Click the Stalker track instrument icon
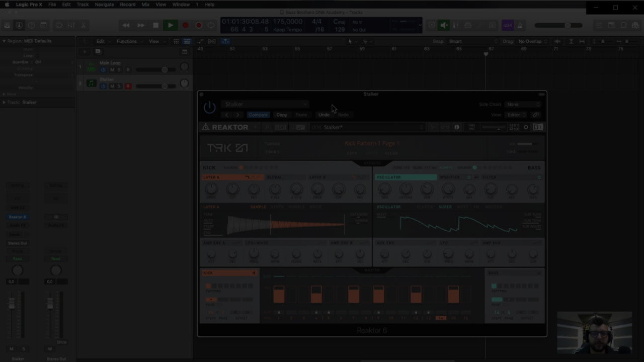 [x=91, y=83]
